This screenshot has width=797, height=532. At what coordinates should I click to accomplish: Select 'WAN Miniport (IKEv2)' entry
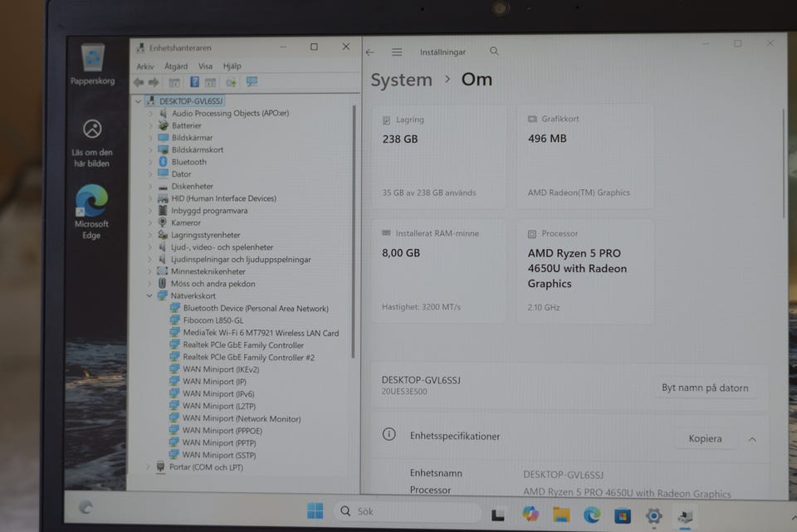pos(221,369)
